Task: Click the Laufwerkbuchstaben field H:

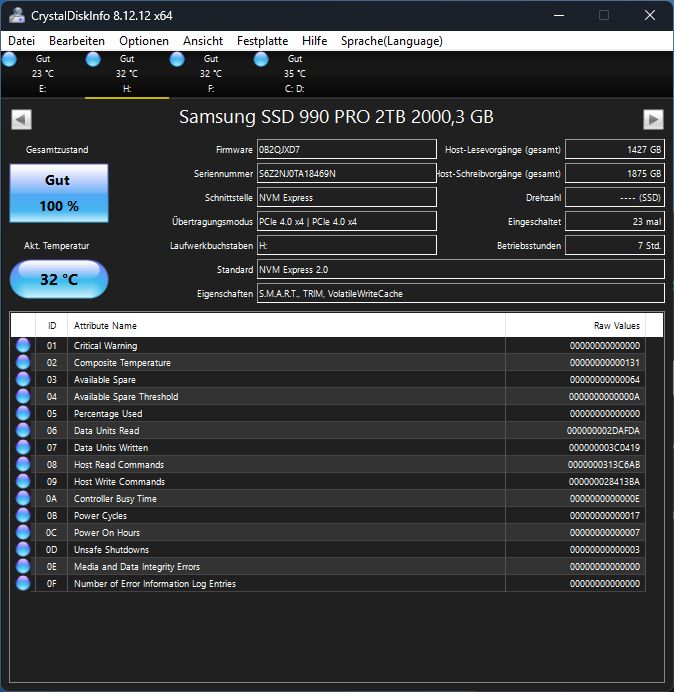Action: coord(347,245)
